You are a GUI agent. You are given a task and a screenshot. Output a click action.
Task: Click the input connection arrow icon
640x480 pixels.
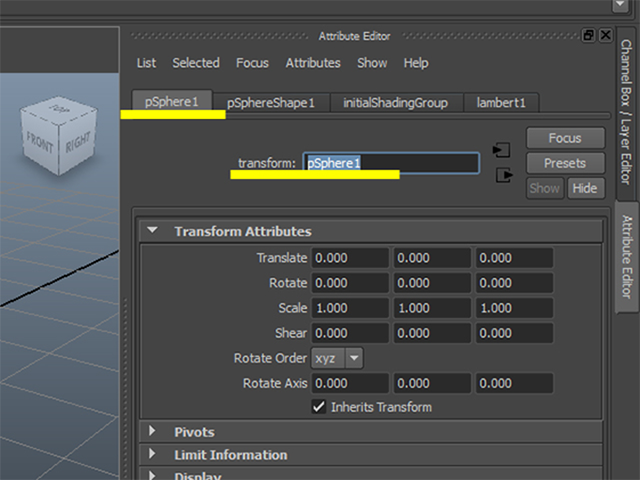click(x=502, y=150)
